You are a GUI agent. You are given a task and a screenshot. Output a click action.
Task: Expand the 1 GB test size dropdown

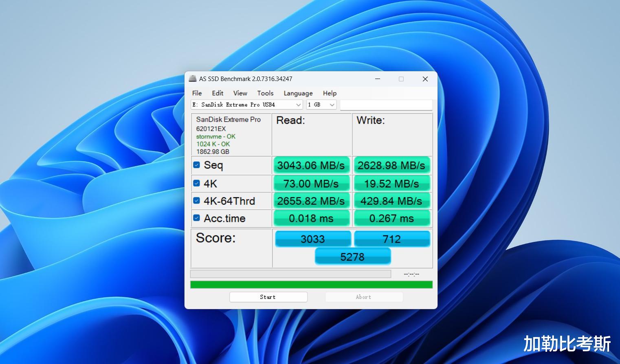321,105
